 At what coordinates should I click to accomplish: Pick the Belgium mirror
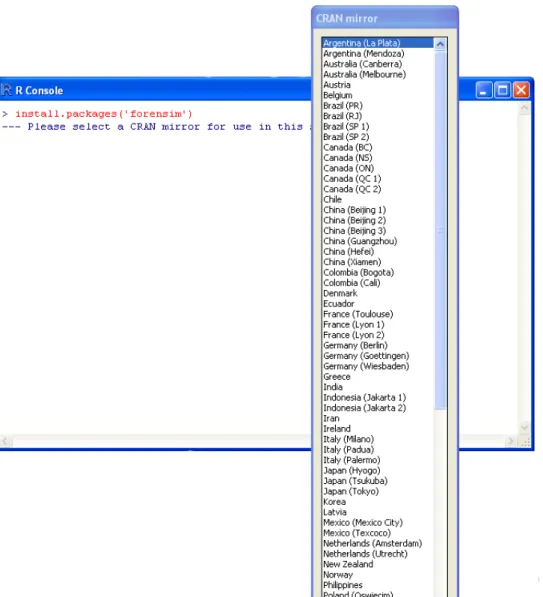pyautogui.click(x=378, y=95)
